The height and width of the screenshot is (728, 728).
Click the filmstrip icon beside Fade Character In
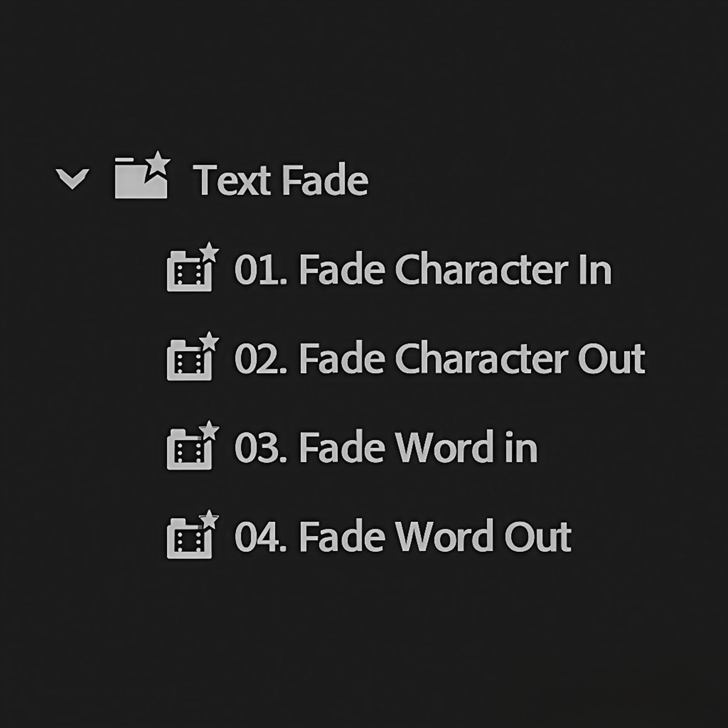click(x=193, y=270)
